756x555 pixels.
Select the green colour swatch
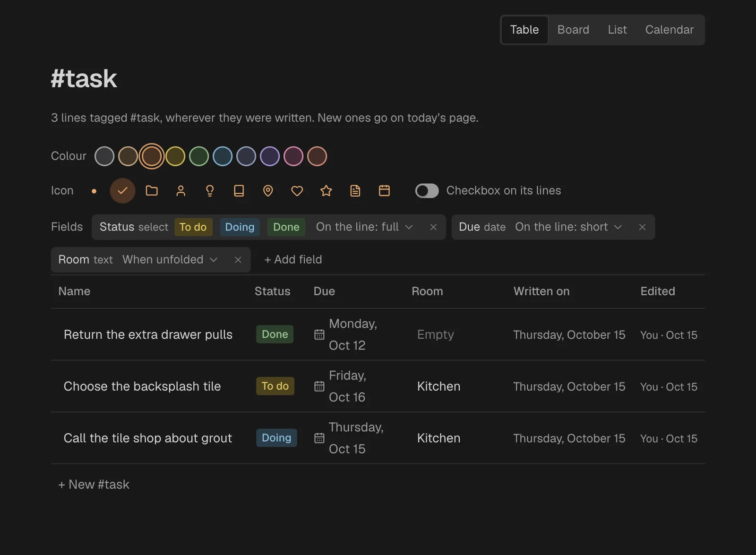click(x=199, y=156)
